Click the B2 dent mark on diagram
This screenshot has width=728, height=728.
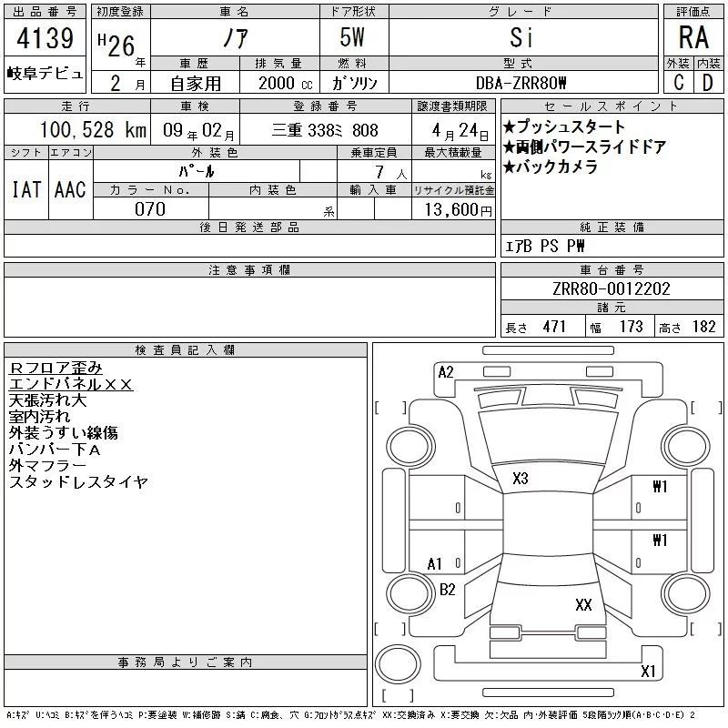448,590
